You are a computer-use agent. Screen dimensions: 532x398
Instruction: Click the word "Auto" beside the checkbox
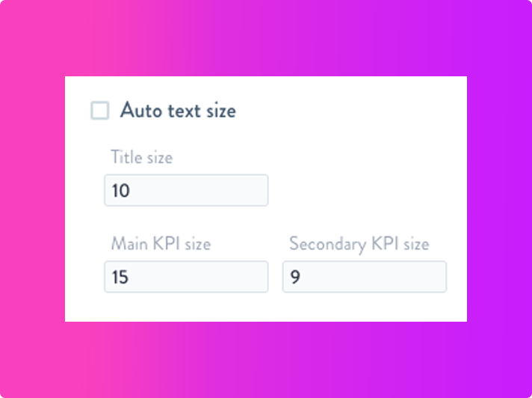coord(140,111)
